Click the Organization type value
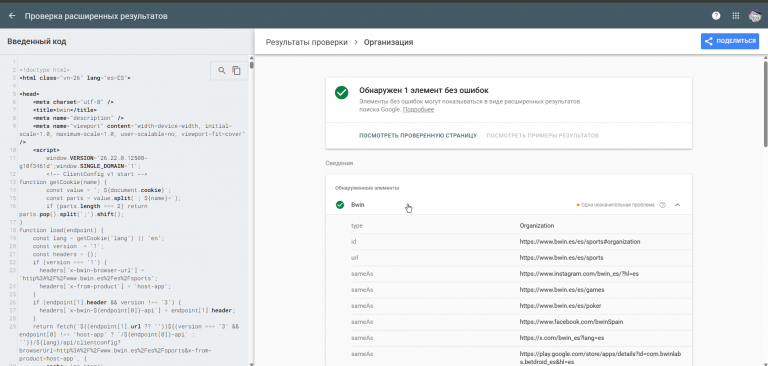Viewport: 768px width, 366px height. pyautogui.click(x=537, y=226)
